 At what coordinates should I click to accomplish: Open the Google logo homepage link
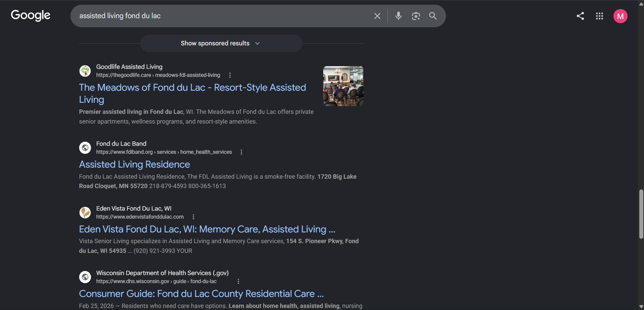coord(31,15)
